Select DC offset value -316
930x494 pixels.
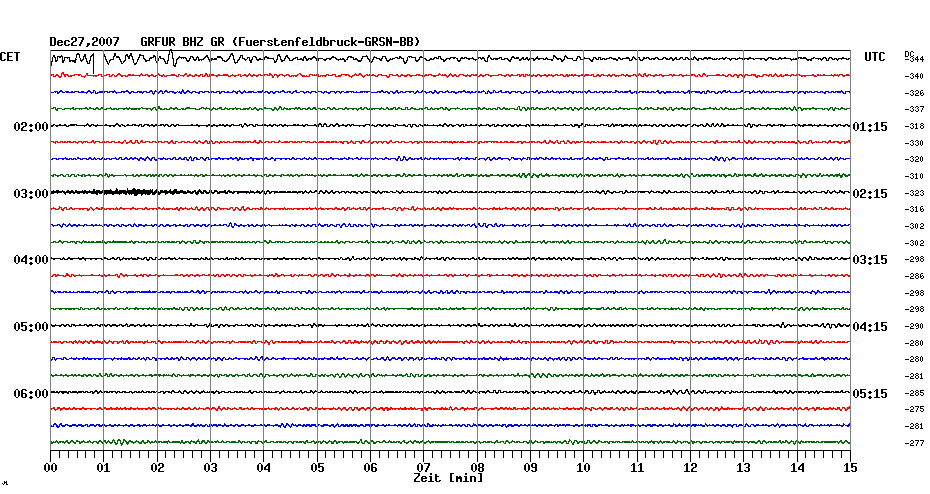point(915,209)
